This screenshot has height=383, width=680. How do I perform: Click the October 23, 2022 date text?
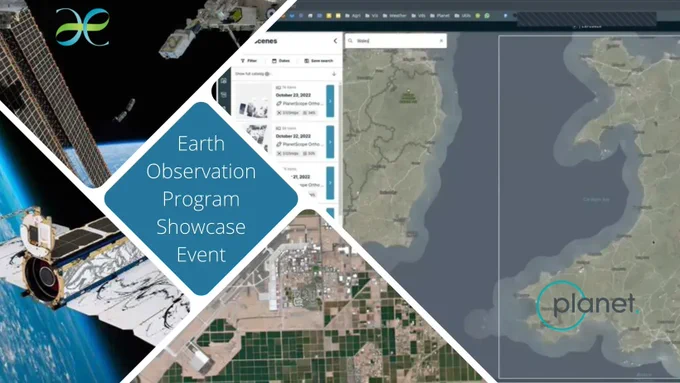tap(293, 95)
